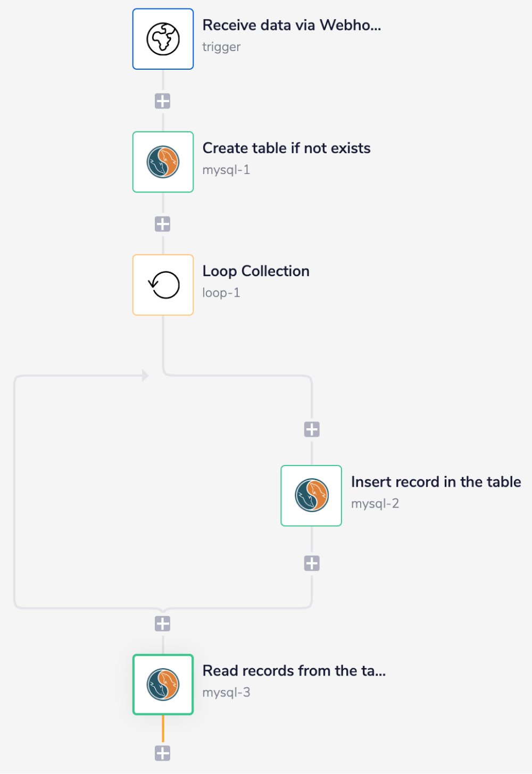Add a step below mysql-2 inside the loop
This screenshot has height=774, width=532.
(311, 563)
